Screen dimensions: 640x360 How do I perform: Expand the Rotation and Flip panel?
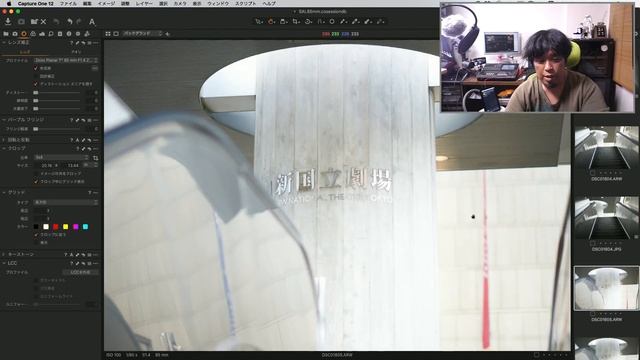4,140
